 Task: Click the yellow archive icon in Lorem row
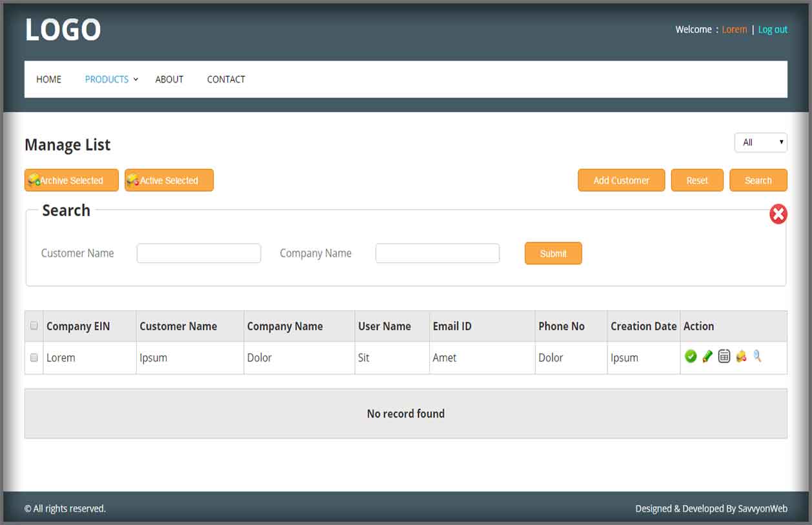coord(741,356)
